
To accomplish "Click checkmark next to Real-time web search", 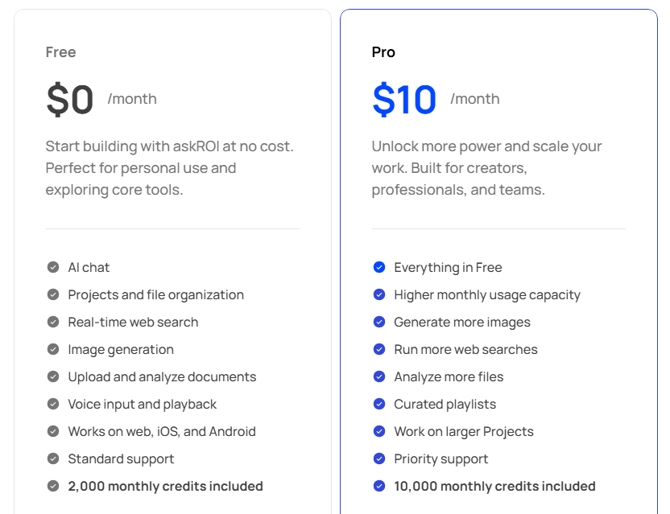I will pos(53,322).
